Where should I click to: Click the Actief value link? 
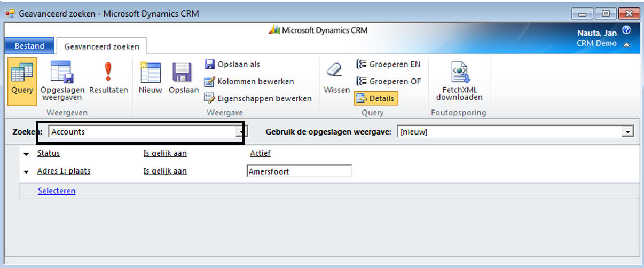click(x=260, y=153)
